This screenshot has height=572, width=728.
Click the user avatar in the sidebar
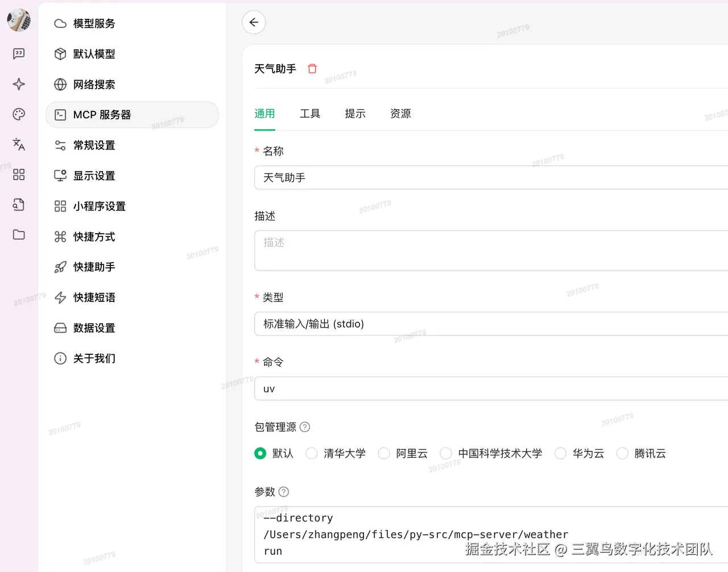tap(19, 20)
